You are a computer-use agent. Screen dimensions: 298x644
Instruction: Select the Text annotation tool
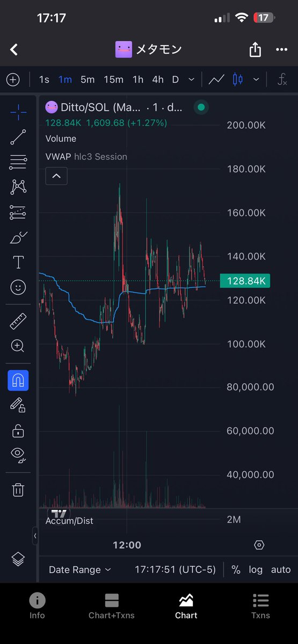tap(18, 262)
